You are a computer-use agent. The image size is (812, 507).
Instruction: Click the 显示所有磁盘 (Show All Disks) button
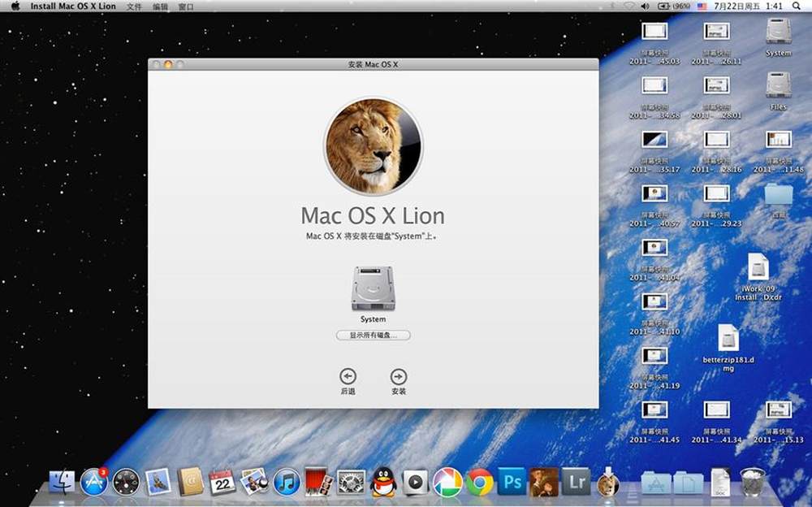(373, 336)
